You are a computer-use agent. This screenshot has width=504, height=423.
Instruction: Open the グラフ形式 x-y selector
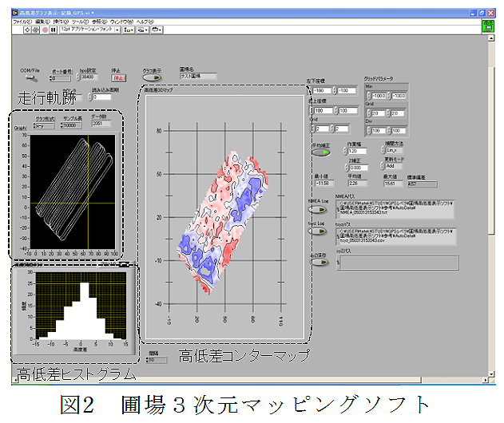click(44, 125)
